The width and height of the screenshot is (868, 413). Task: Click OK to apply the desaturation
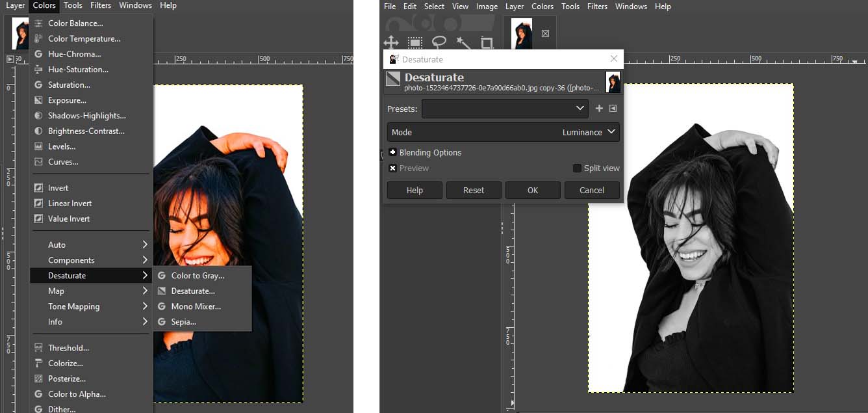[533, 190]
